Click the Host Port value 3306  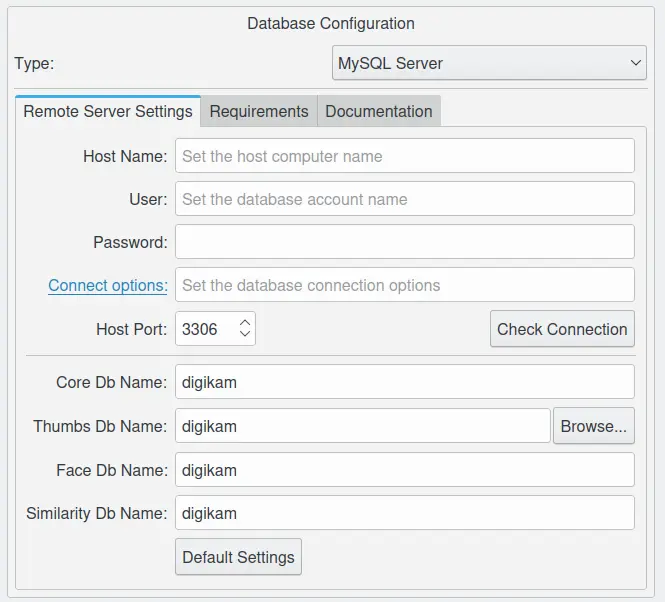click(203, 329)
